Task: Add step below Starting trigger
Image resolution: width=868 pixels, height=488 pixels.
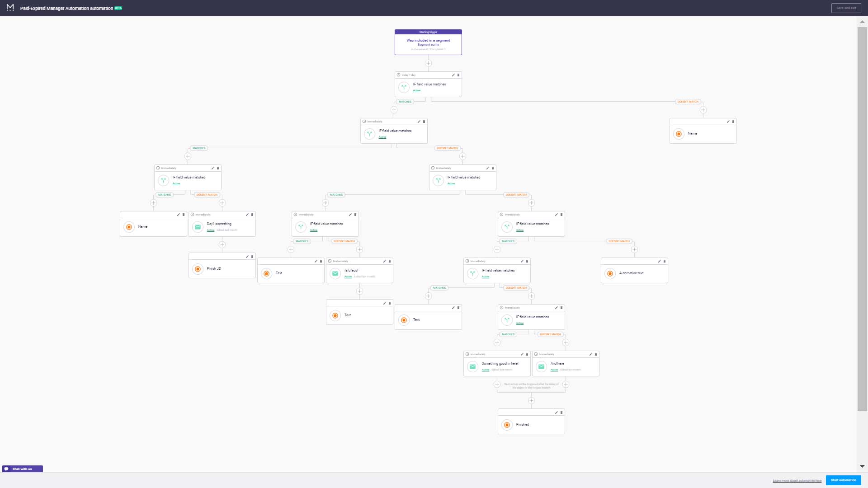Action: click(x=428, y=63)
